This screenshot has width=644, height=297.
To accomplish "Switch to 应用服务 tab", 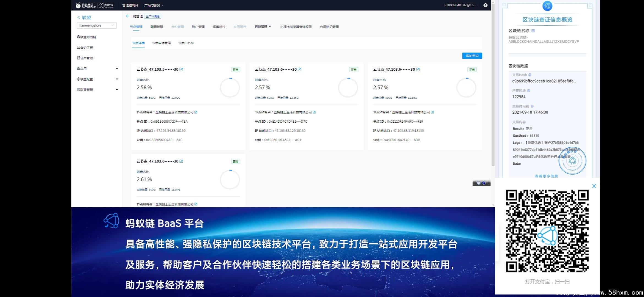I will tap(240, 27).
